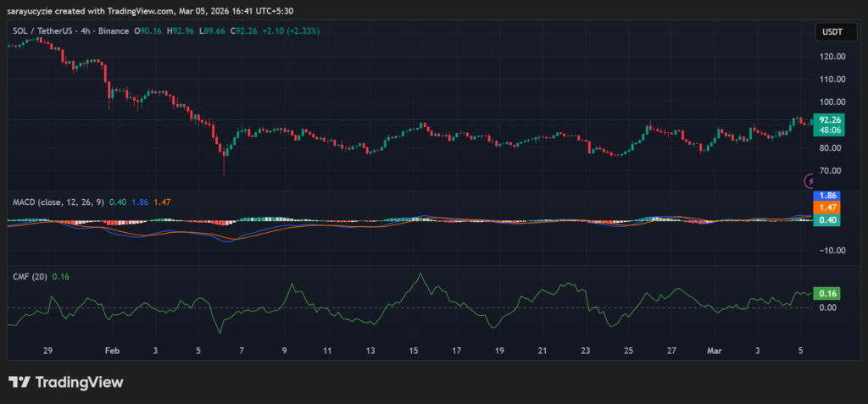868x404 pixels.
Task: Click the CMF (20) indicator legend
Action: [x=30, y=276]
